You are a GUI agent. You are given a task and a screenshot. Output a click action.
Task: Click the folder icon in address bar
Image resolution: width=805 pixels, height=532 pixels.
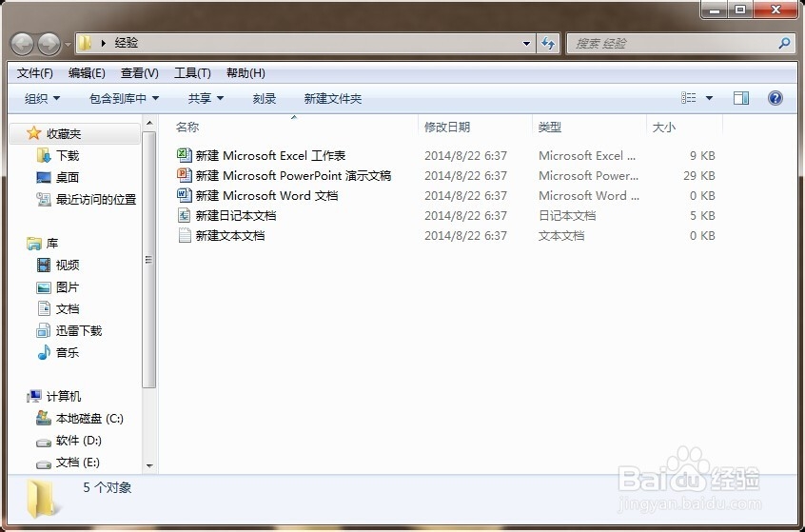point(86,43)
